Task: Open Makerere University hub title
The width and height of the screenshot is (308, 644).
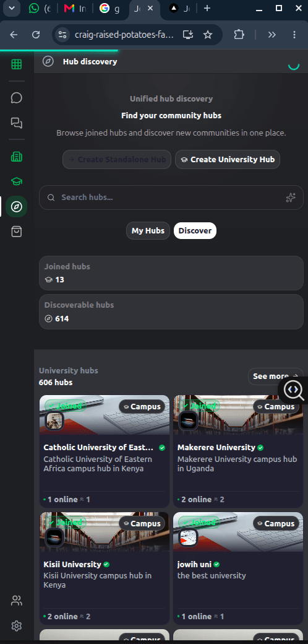Action: pyautogui.click(x=216, y=447)
